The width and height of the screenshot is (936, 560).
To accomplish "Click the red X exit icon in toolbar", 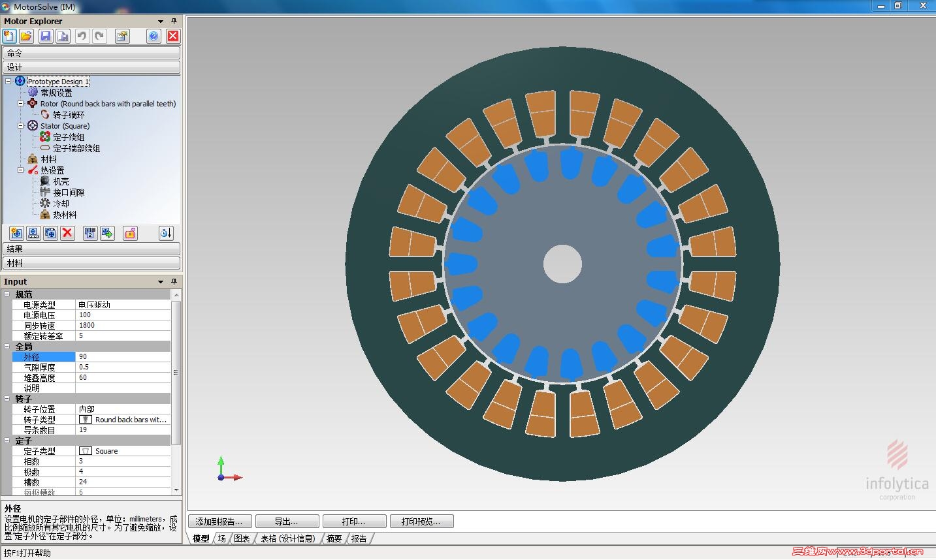I will (172, 37).
